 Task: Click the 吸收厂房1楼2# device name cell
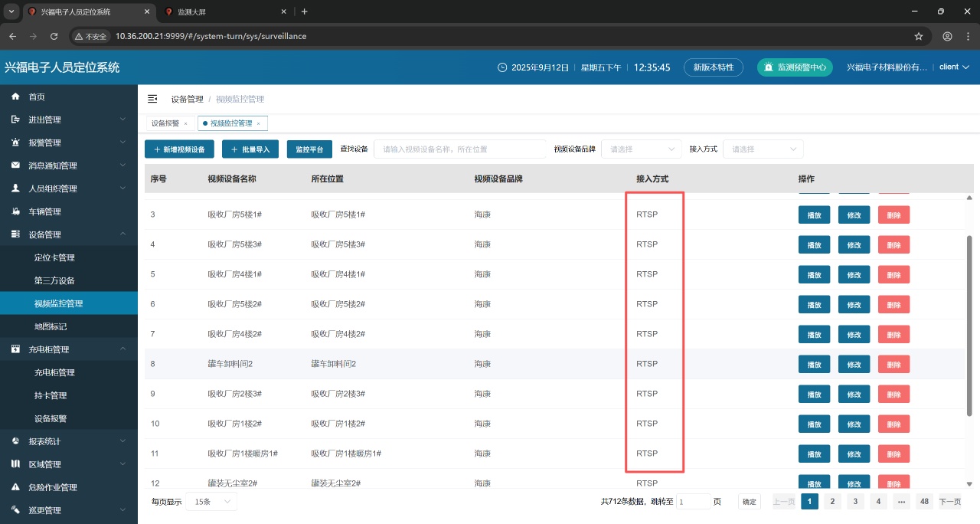click(x=235, y=424)
